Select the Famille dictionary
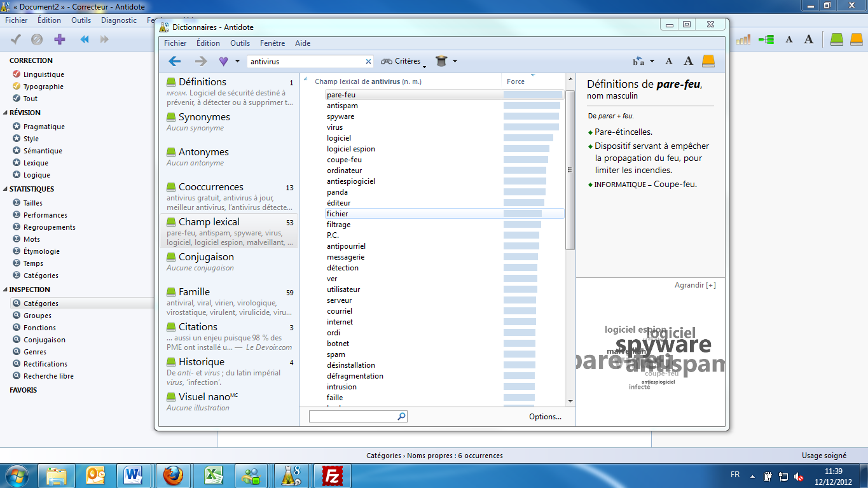Image resolution: width=868 pixels, height=488 pixels. [x=230, y=302]
